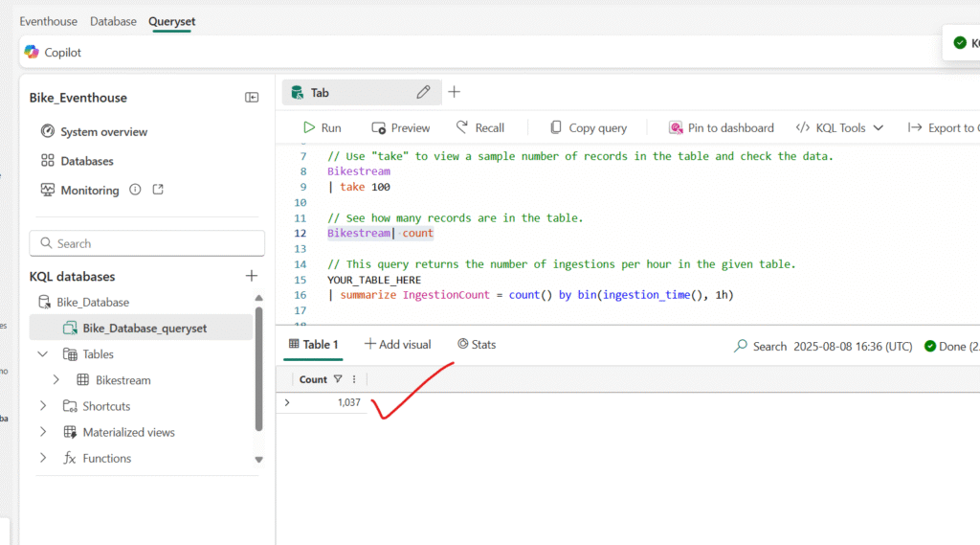The width and height of the screenshot is (980, 545).
Task: Add a new query tab
Action: pyautogui.click(x=455, y=92)
